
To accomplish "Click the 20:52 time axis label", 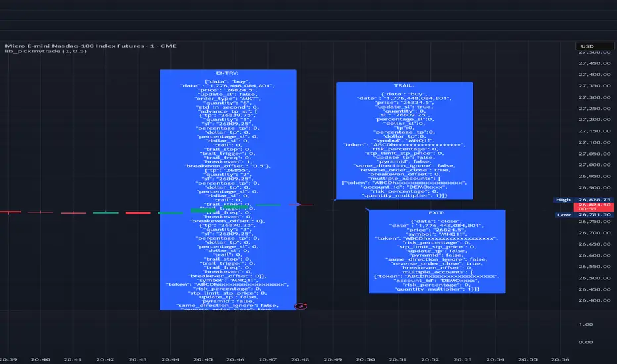I will [x=430, y=359].
